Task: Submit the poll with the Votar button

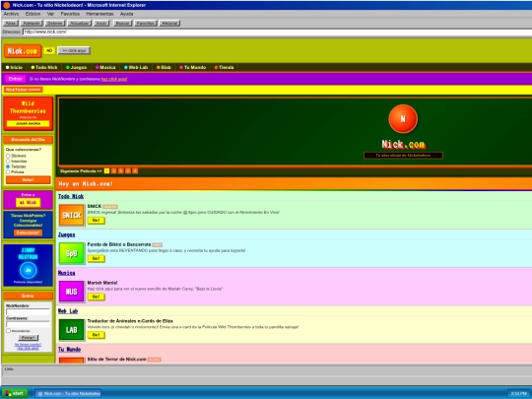Action: click(29, 180)
